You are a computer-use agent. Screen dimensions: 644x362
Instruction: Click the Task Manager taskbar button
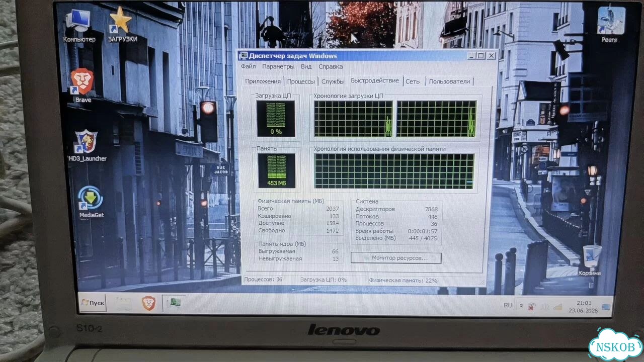(174, 303)
